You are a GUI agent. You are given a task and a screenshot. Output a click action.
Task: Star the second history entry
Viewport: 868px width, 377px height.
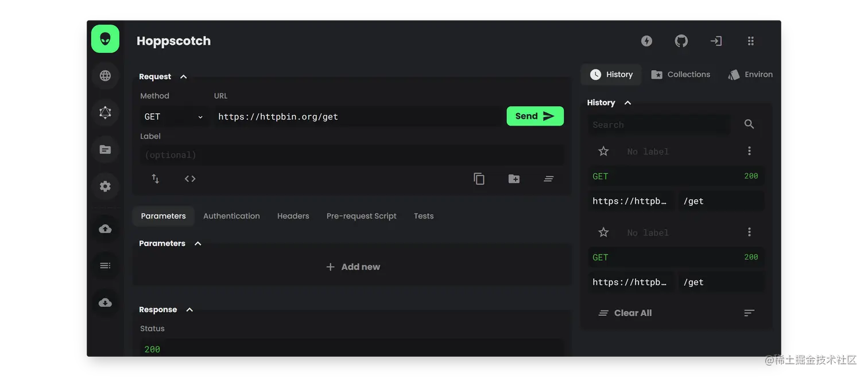[x=603, y=232]
